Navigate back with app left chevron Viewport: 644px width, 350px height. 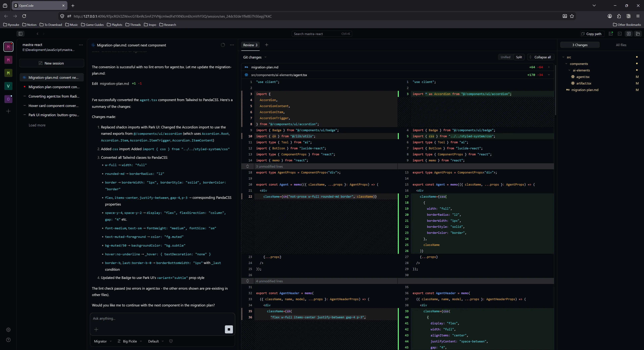pos(38,34)
